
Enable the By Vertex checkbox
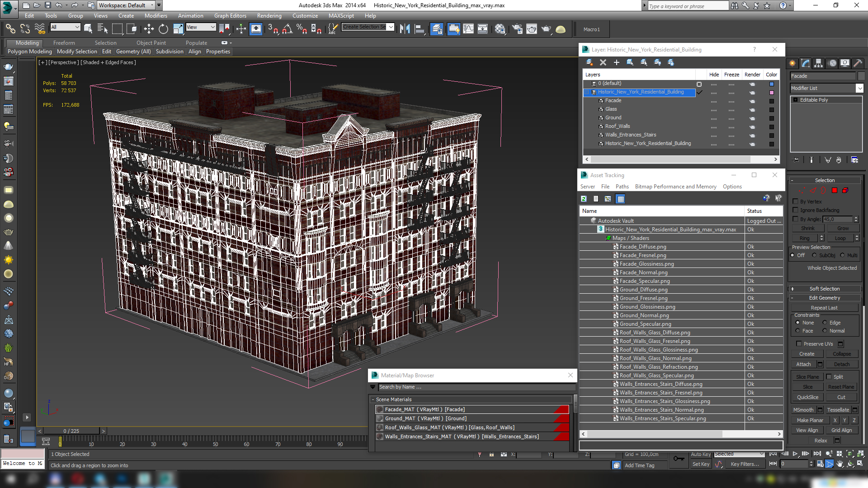point(796,202)
